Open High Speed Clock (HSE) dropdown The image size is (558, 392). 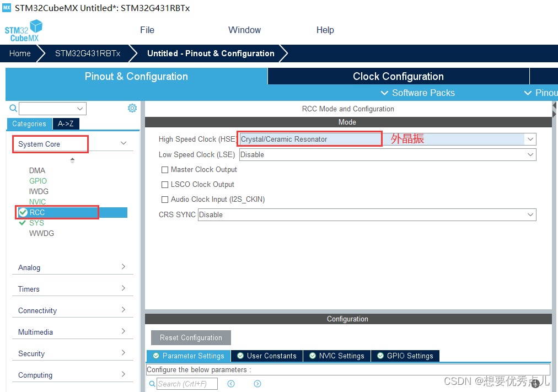(x=530, y=139)
